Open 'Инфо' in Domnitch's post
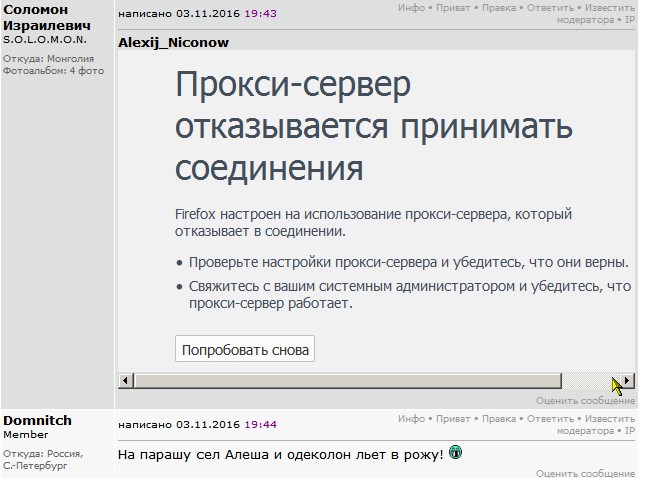 pyautogui.click(x=411, y=419)
